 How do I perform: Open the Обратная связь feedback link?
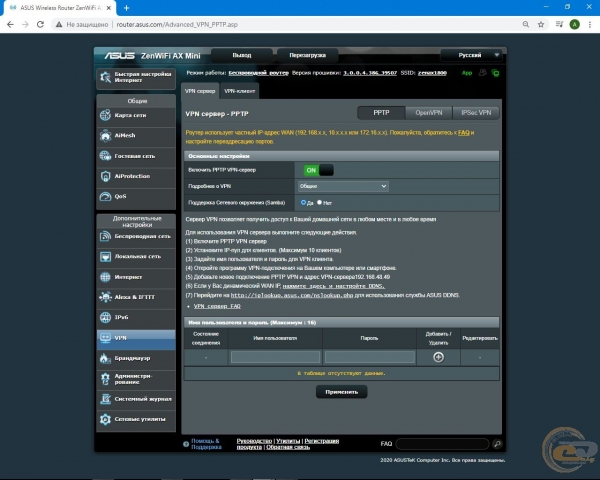(288, 447)
